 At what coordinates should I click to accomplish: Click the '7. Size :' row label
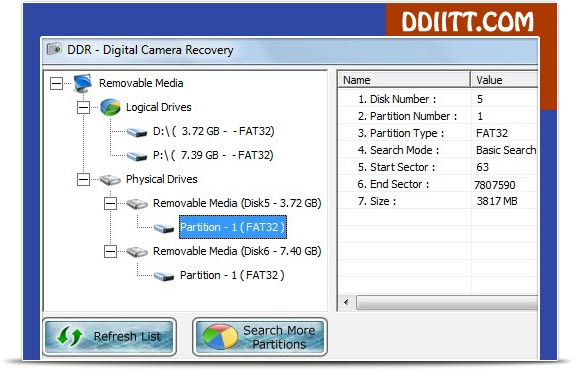click(x=378, y=201)
